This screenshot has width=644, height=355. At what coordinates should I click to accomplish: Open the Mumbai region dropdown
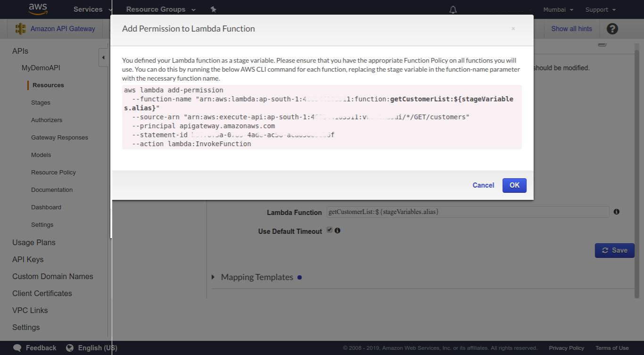[x=558, y=9]
